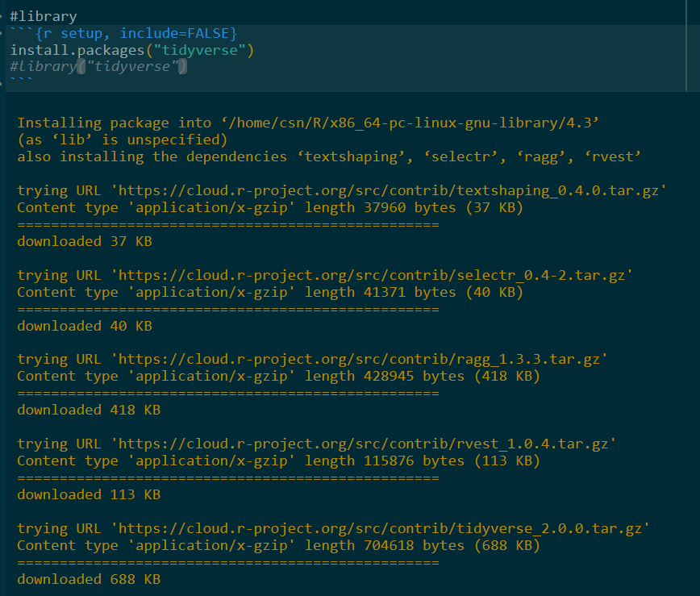700x596 pixels.
Task: Click the 'downloaded 37 KB' message
Action: 85,241
